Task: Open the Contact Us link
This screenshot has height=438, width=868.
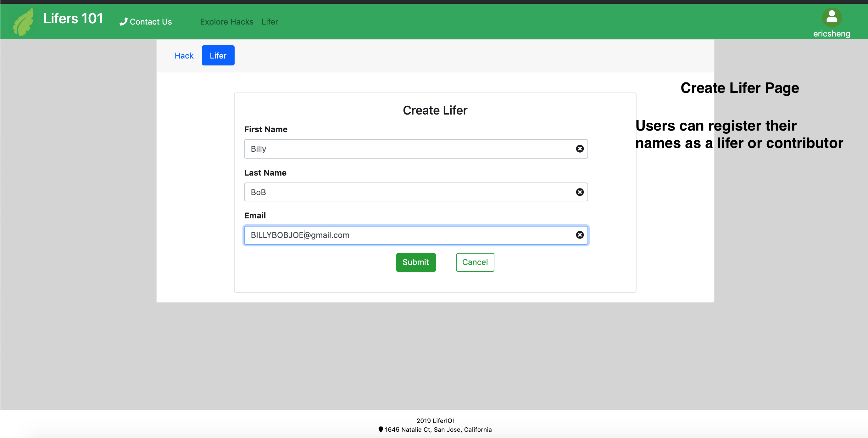Action: [x=150, y=22]
